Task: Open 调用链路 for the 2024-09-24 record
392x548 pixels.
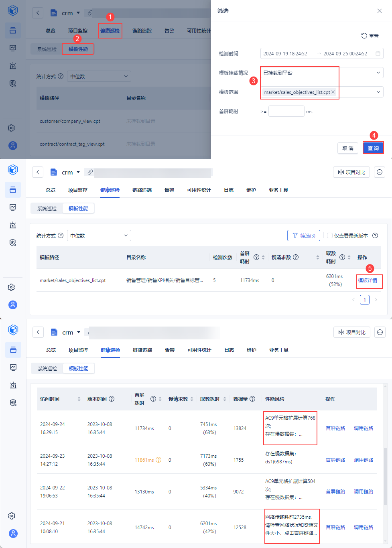Action: point(364,428)
